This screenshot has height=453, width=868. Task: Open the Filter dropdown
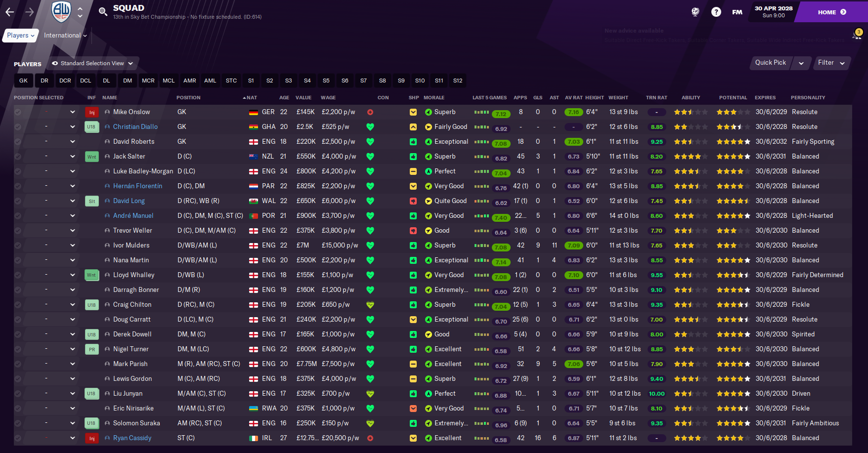(832, 63)
